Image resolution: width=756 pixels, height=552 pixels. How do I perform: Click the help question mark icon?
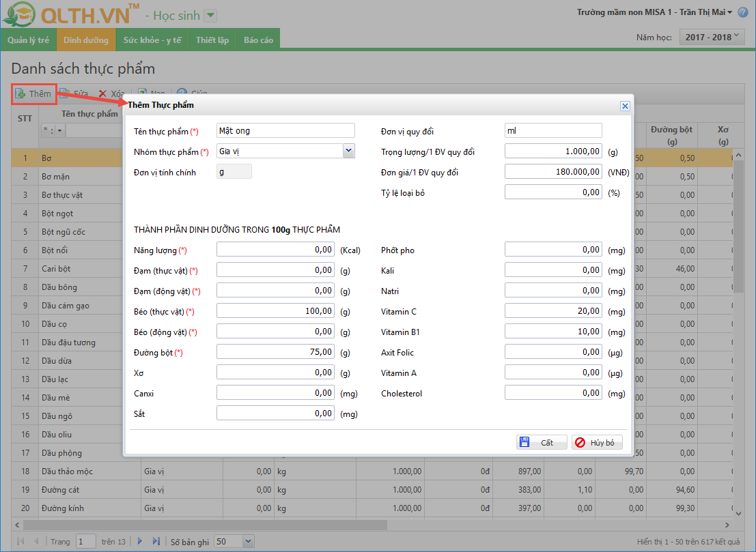(743, 13)
